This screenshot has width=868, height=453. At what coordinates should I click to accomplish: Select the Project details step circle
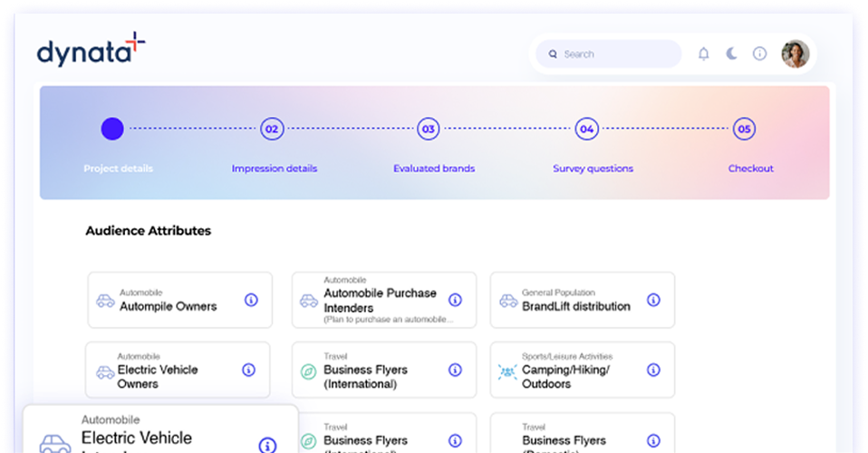click(112, 130)
